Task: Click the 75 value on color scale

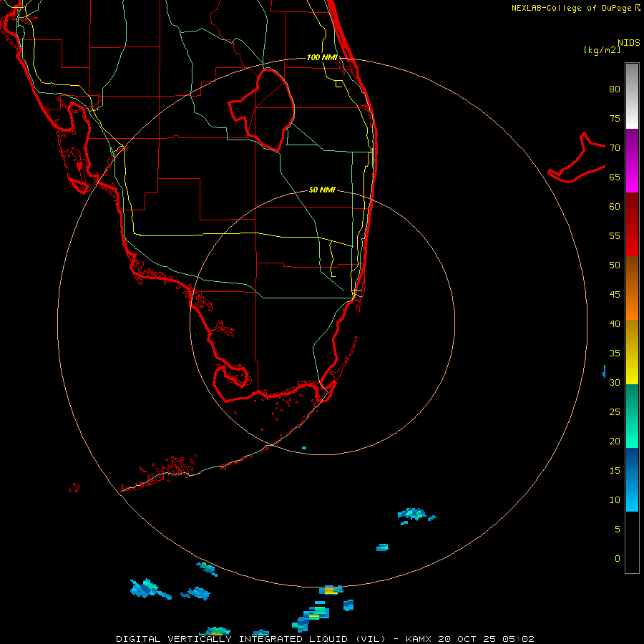Action: tap(615, 118)
